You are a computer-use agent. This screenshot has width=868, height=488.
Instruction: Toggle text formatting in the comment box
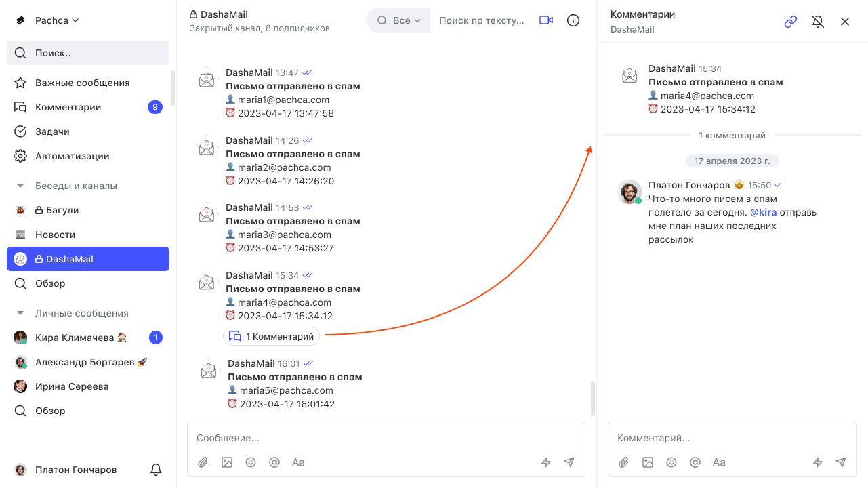[x=719, y=462]
